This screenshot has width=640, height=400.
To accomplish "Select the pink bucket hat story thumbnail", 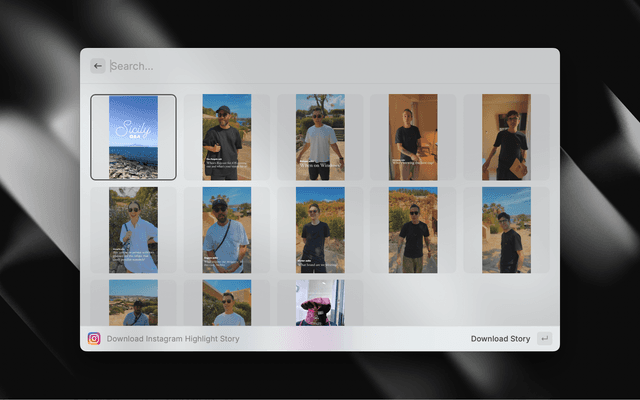I will [320, 303].
